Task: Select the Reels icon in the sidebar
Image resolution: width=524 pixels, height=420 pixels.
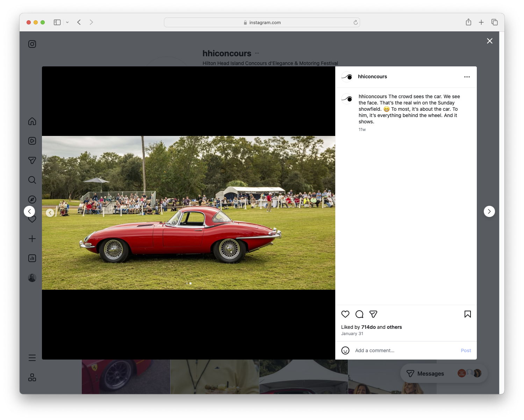Action: pyautogui.click(x=32, y=141)
